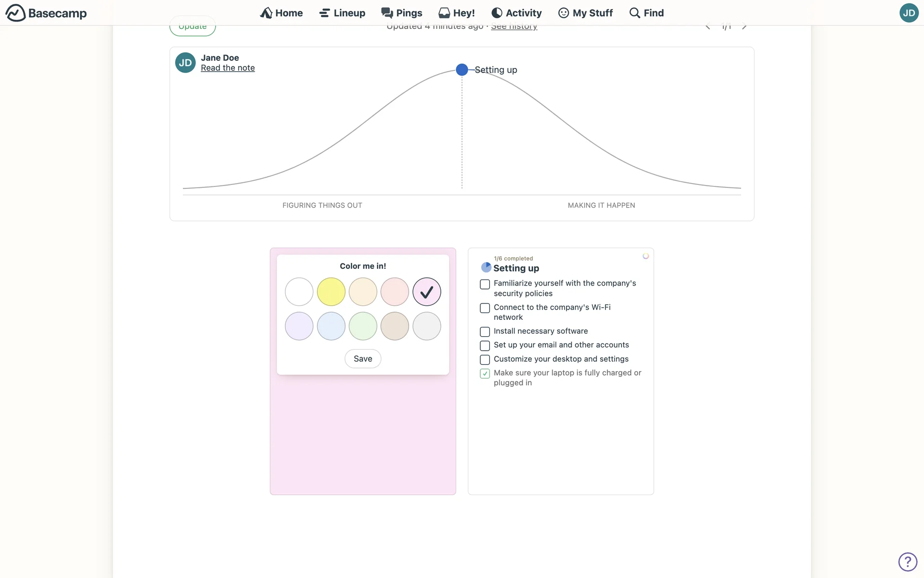Open the help question mark icon

click(x=908, y=562)
